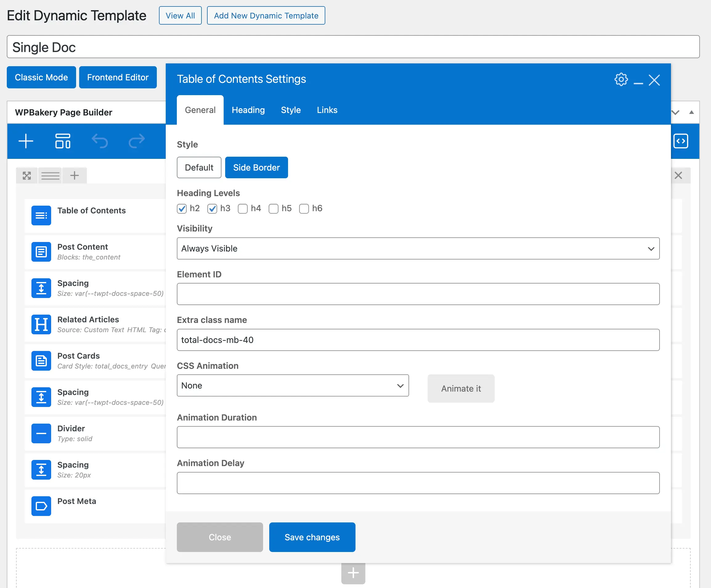Open the CSS Animation dropdown
The height and width of the screenshot is (588, 711).
pyautogui.click(x=293, y=386)
